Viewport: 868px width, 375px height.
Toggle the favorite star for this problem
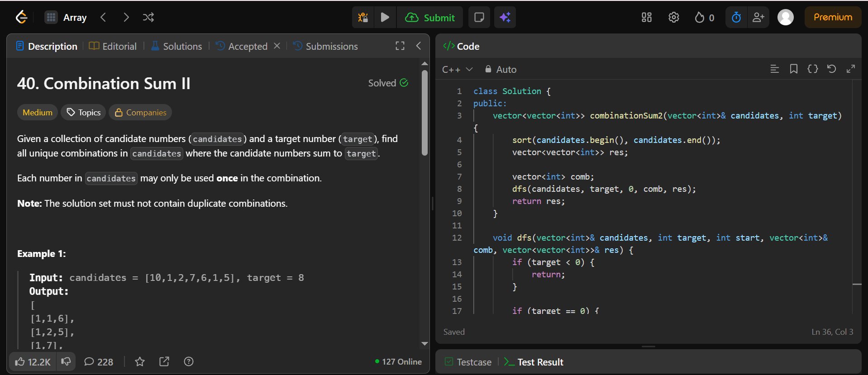[x=140, y=361]
